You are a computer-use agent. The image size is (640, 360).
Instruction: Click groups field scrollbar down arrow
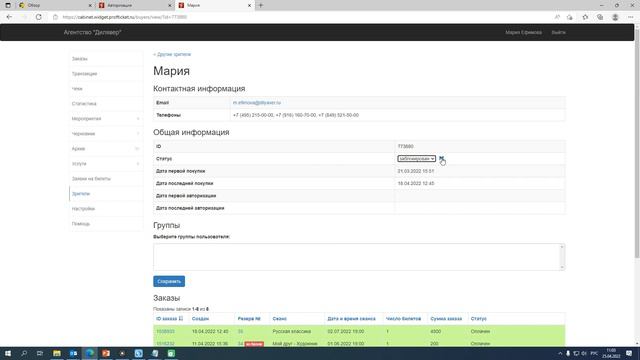pyautogui.click(x=562, y=267)
